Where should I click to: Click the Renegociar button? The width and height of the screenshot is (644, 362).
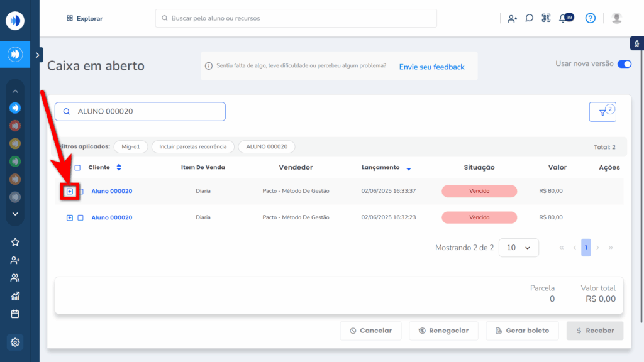click(443, 331)
